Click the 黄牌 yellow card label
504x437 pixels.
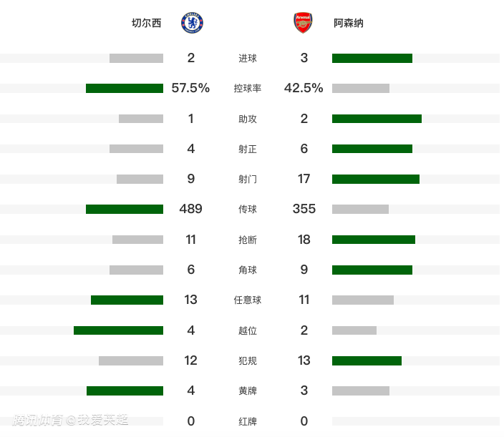click(248, 391)
